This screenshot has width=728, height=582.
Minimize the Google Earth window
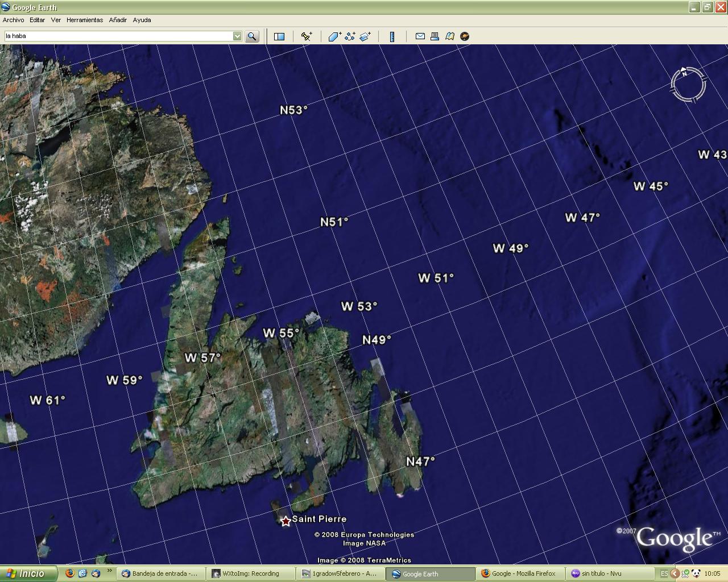[x=694, y=7]
